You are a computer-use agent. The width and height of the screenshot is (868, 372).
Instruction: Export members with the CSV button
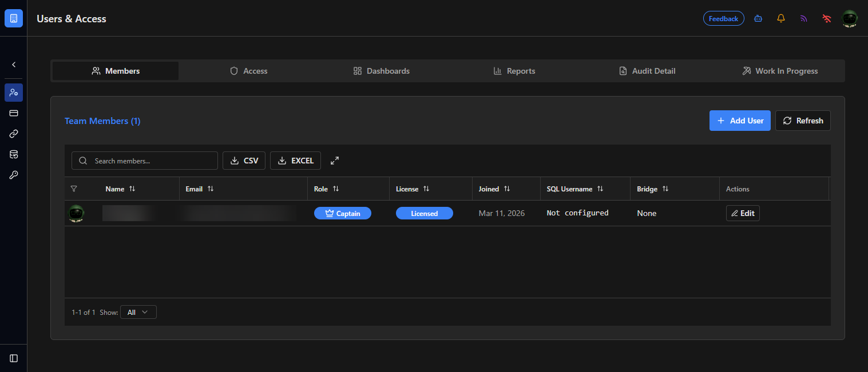pyautogui.click(x=244, y=161)
